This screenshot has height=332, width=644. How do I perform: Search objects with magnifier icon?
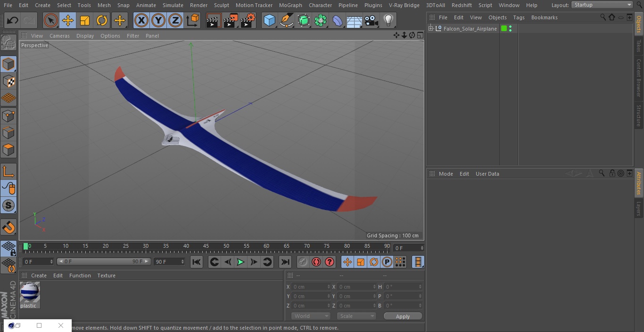pos(603,17)
